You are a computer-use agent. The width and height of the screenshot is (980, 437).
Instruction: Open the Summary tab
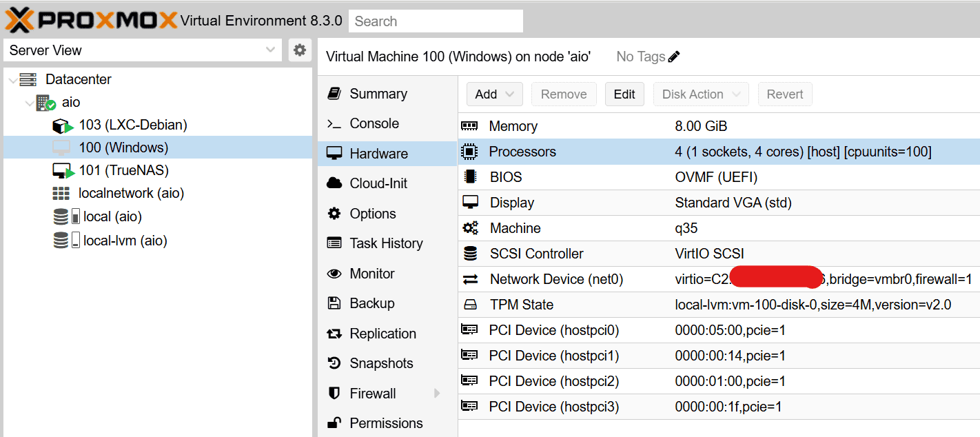tap(387, 94)
